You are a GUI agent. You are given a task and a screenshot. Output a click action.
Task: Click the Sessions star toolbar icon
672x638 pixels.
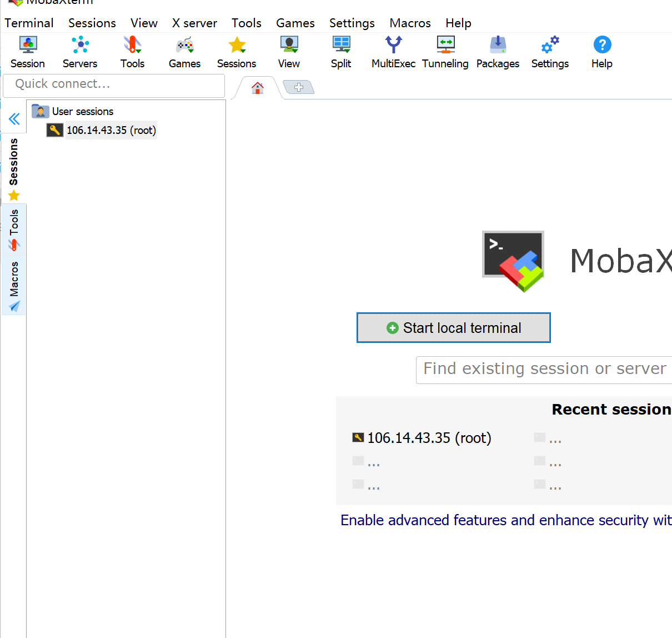[237, 53]
